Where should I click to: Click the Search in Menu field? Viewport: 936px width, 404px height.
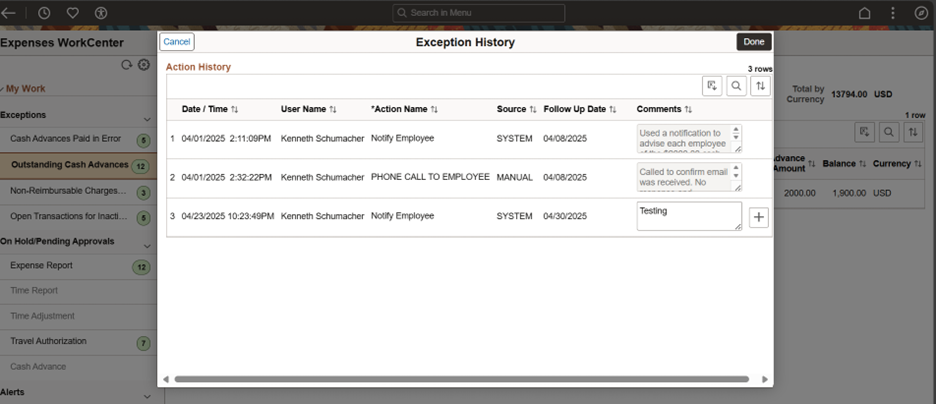click(479, 13)
